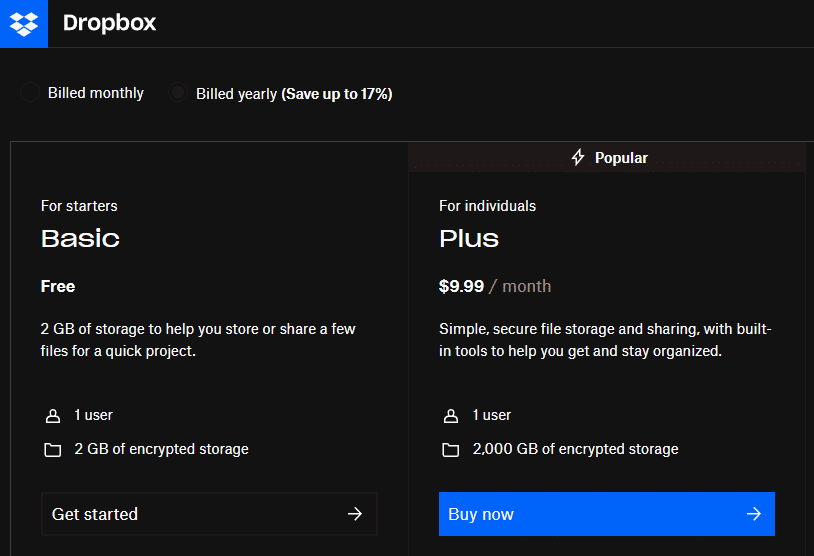Click the folder icon in Basic plan
The image size is (814, 556).
[52, 450]
